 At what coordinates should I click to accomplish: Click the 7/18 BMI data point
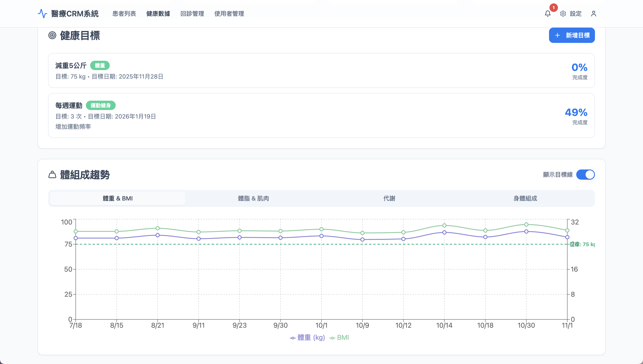pyautogui.click(x=75, y=231)
